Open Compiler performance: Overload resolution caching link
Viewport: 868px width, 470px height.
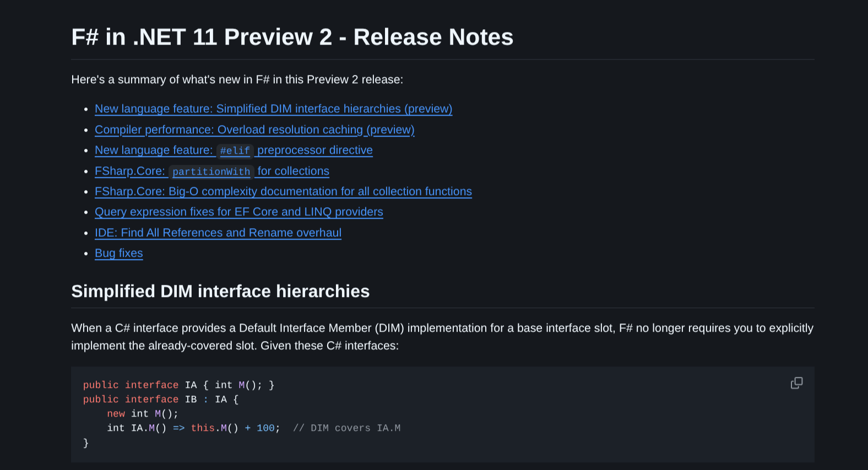254,130
